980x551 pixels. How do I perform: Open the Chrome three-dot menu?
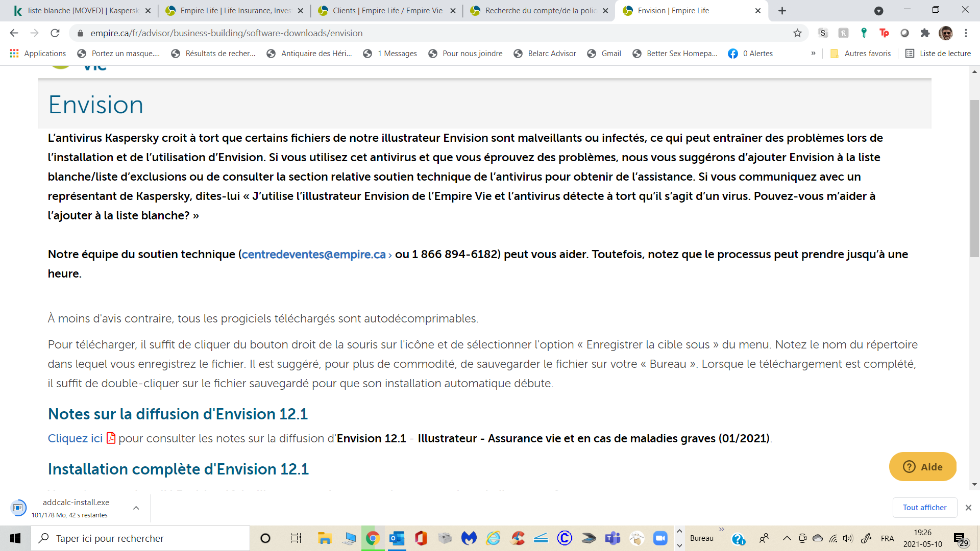coord(966,33)
